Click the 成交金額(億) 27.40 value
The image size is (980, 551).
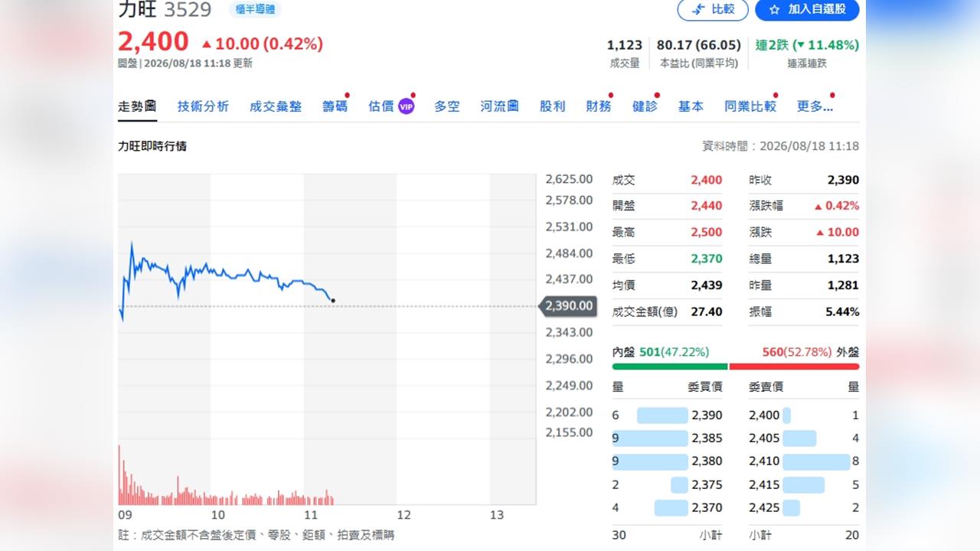pyautogui.click(x=706, y=311)
